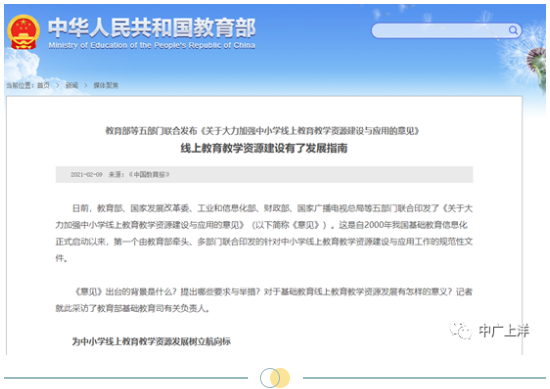Click the national emblem logo

(24, 32)
